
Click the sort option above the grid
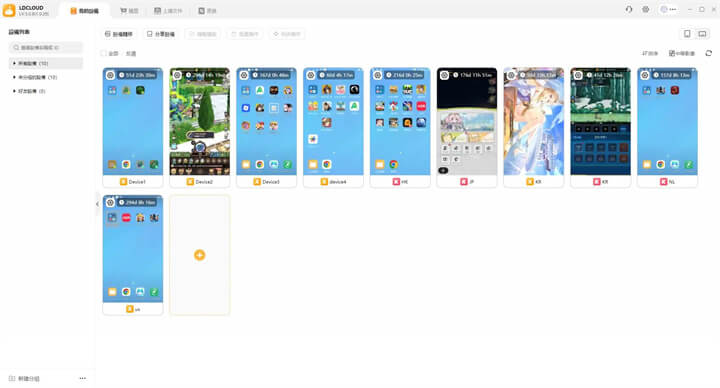click(650, 54)
